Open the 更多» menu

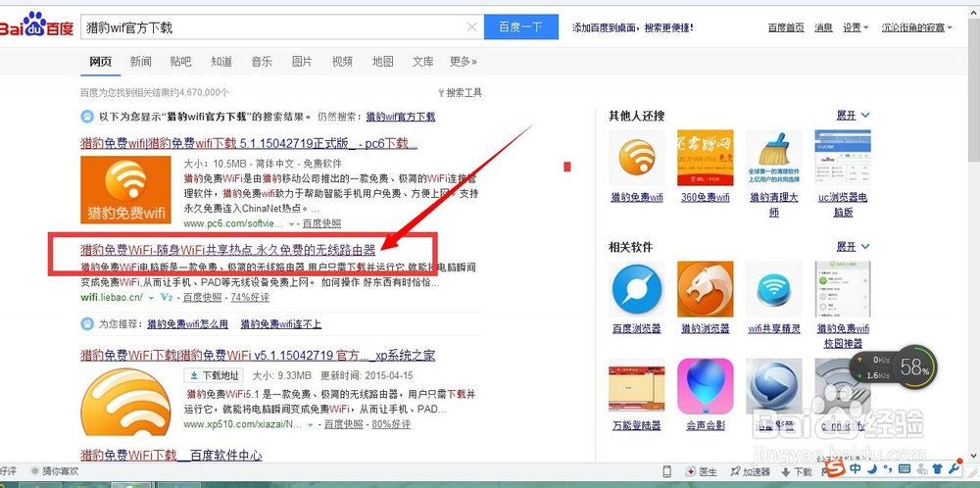(464, 61)
